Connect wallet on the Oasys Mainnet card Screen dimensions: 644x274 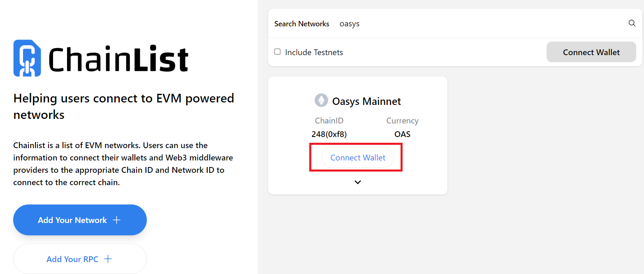coord(358,158)
